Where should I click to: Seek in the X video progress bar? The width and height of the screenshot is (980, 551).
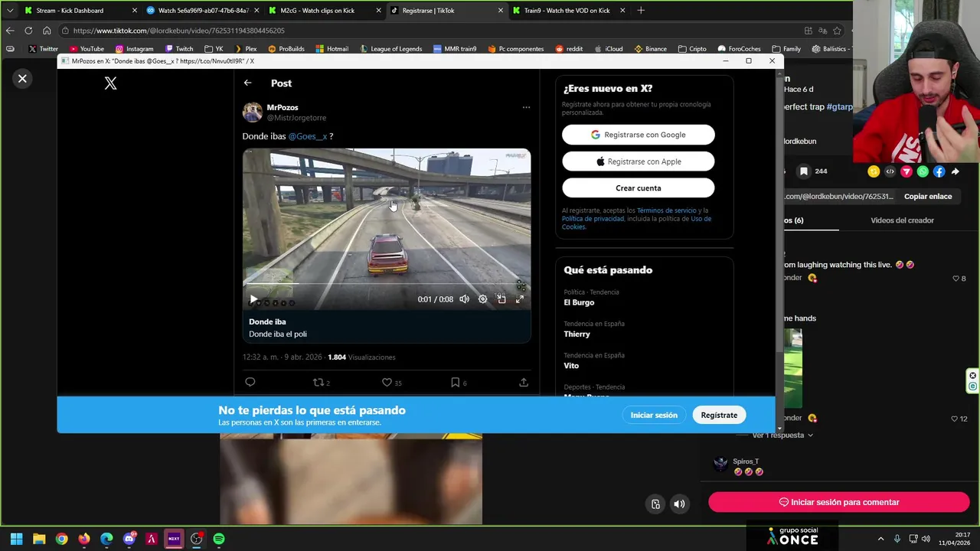pos(387,284)
